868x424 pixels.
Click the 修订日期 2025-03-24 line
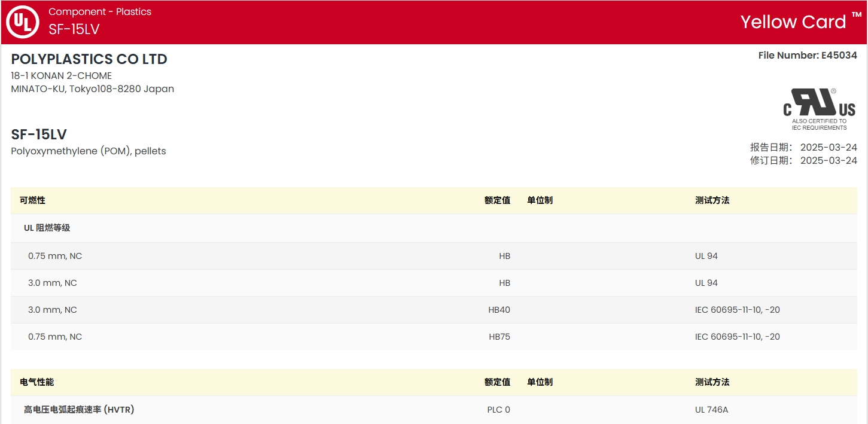click(x=803, y=160)
